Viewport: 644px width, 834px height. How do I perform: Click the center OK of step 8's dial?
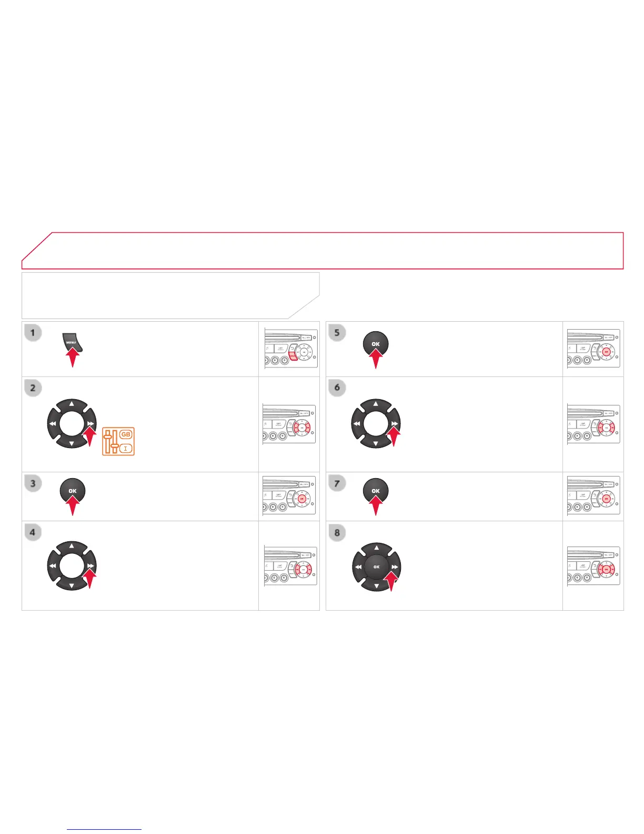click(376, 567)
